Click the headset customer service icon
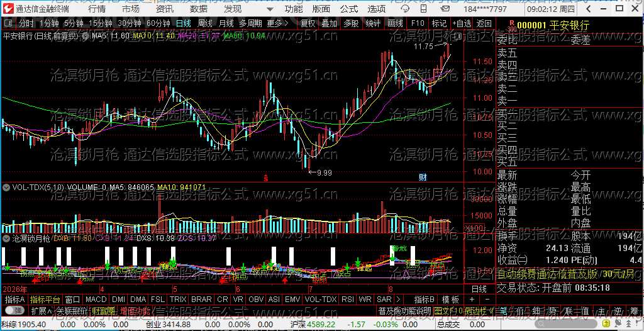Viewport: 644px width, 331px height. click(x=406, y=9)
